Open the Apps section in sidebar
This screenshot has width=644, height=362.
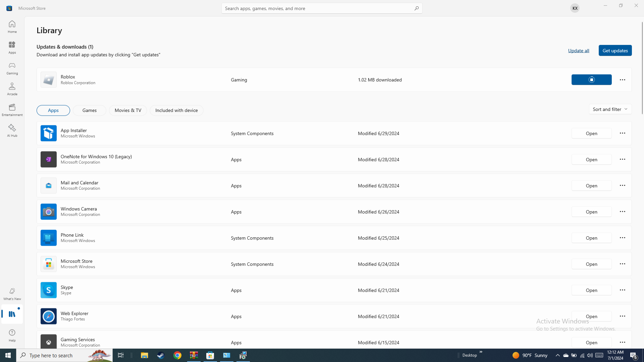click(x=12, y=47)
